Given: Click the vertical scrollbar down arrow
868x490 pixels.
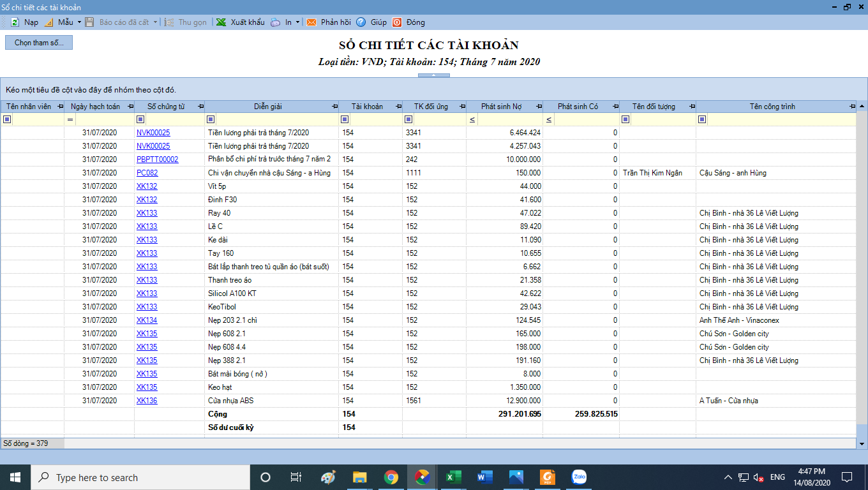Looking at the screenshot, I should [x=862, y=443].
